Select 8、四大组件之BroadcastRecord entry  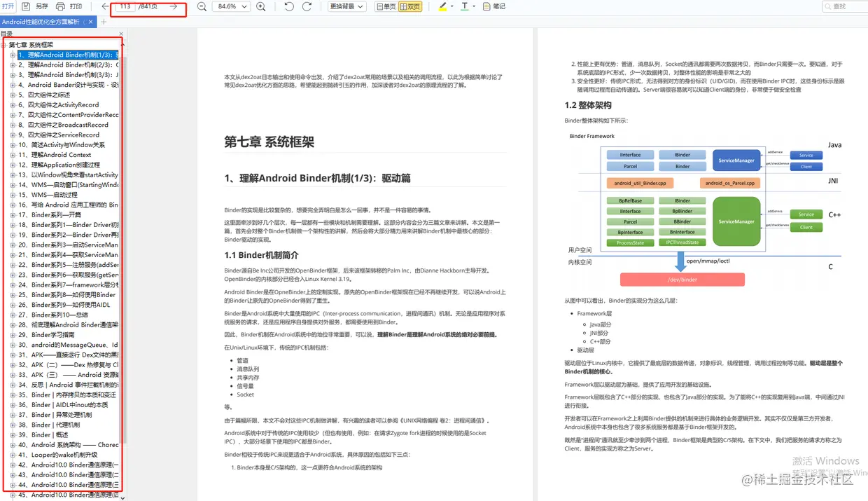[x=64, y=125]
